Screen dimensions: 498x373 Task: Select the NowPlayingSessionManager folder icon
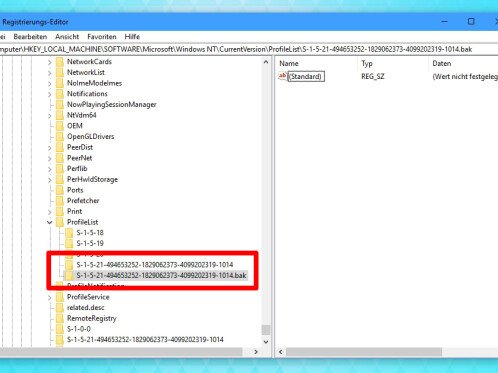[60, 104]
